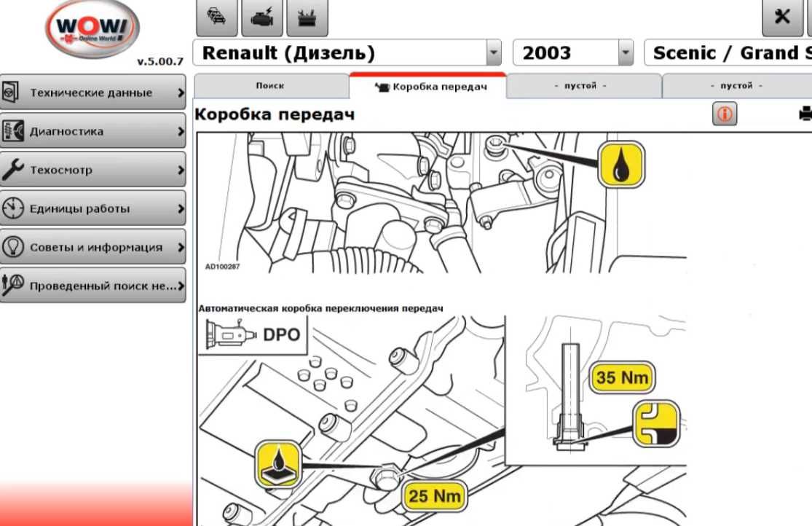Click the DPO gearbox icon
812x526 pixels.
tap(231, 334)
